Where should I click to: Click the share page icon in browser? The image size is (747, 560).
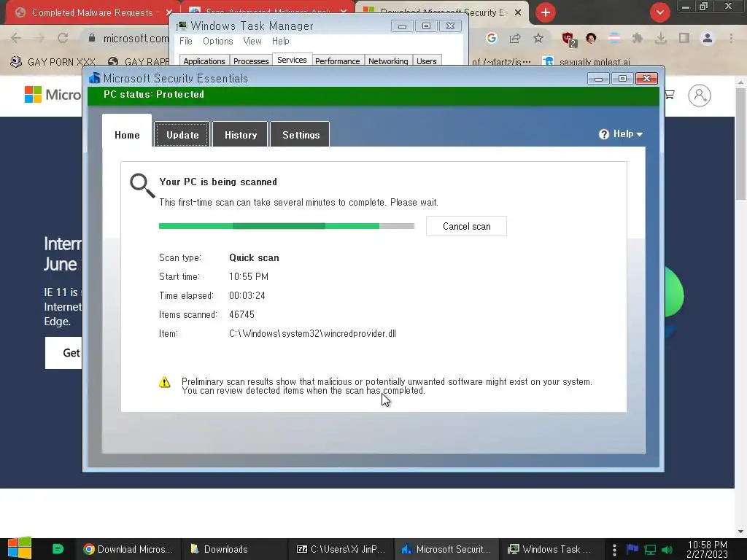pyautogui.click(x=514, y=38)
